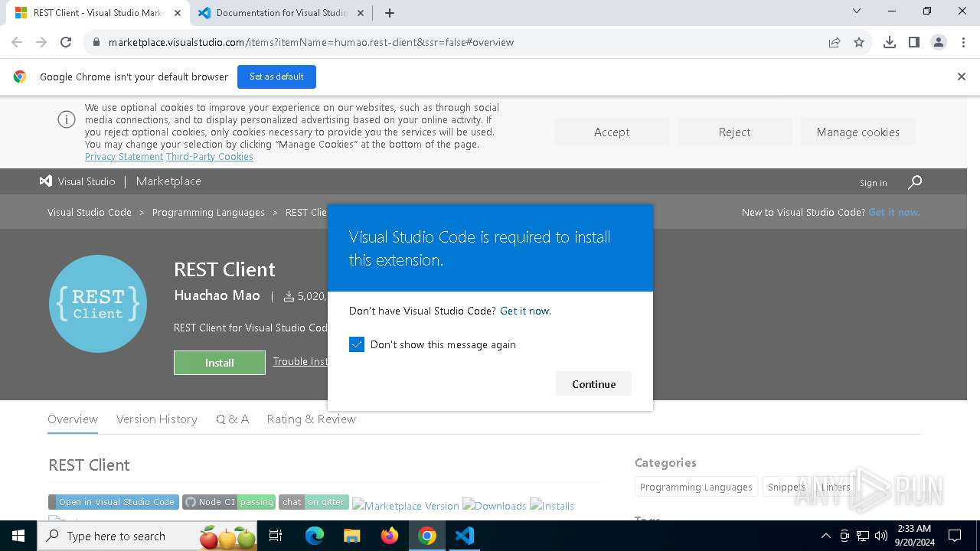
Task: Click the Marketplace Version badge
Action: [406, 506]
